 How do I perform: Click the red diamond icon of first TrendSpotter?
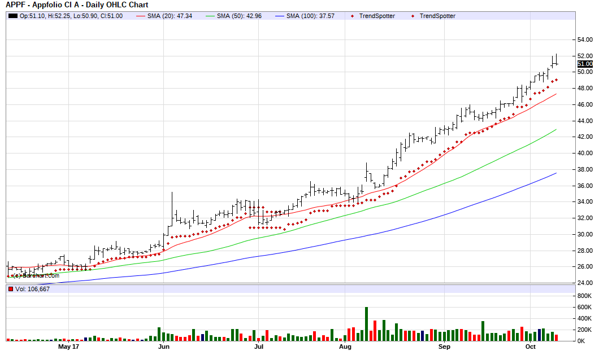[352, 16]
